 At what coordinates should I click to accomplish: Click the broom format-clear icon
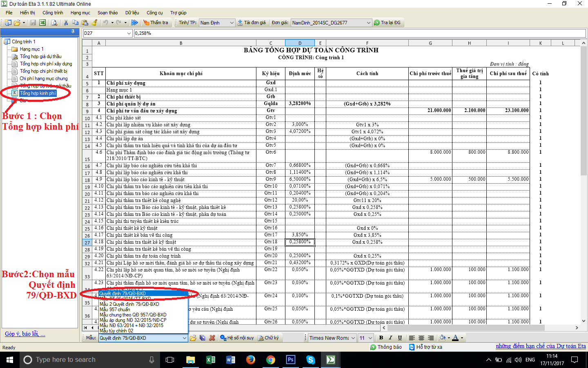point(95,23)
